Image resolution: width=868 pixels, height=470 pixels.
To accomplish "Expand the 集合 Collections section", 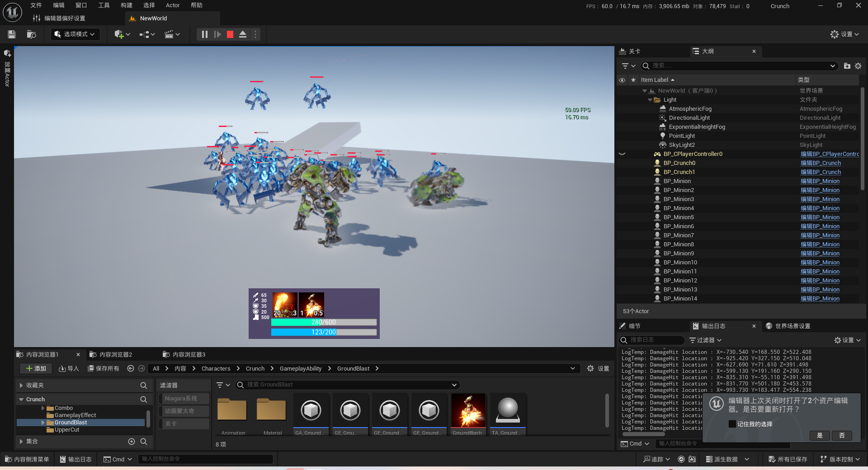I will [21, 442].
